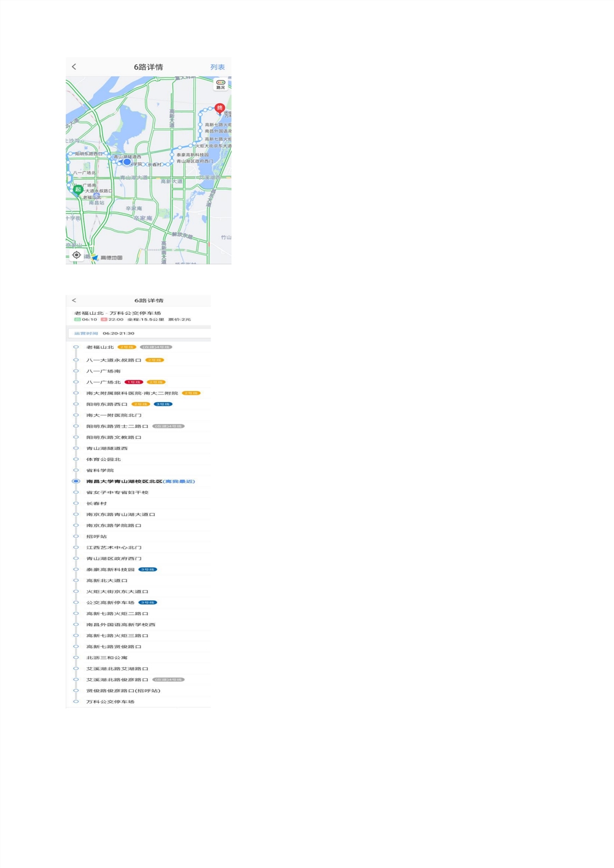Click route title 老福山北-万科公交停车场
Screen dimensions: 614x868
117,313
